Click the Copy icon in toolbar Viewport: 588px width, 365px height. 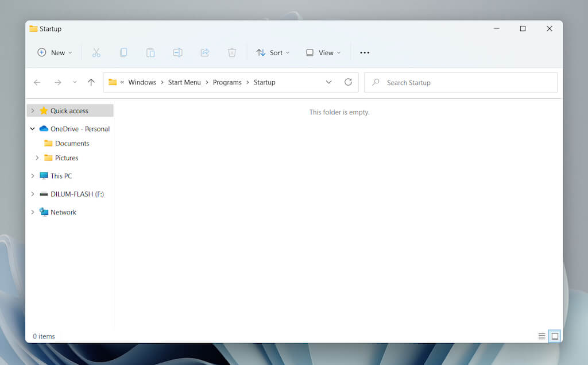[123, 52]
